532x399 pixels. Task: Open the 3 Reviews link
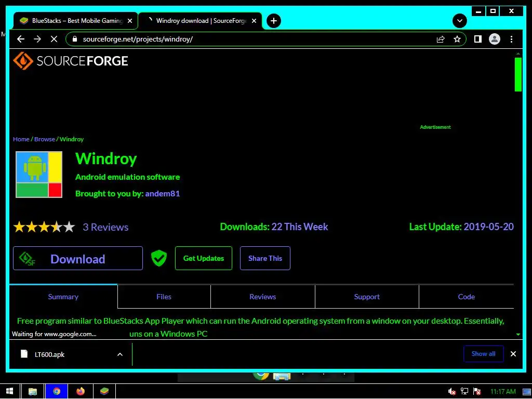click(105, 227)
